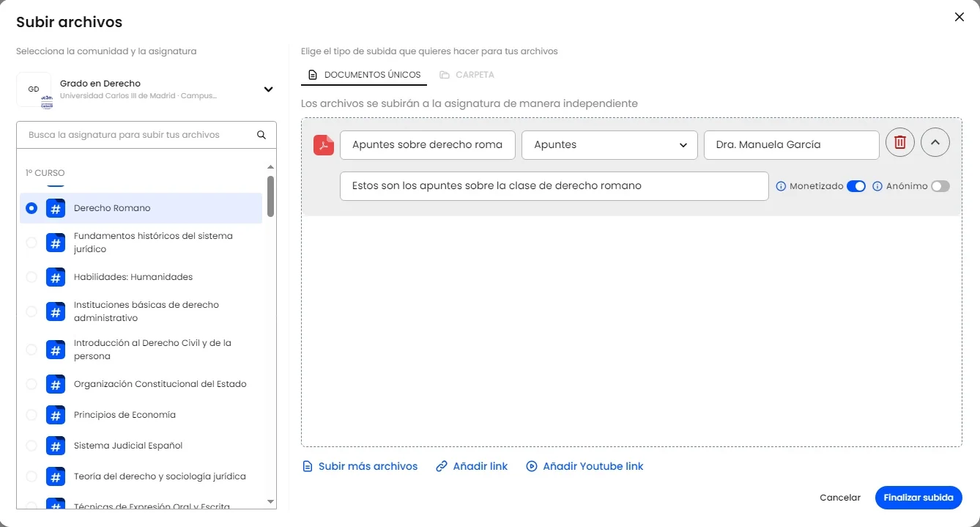The image size is (980, 527).
Task: Click the subject list vertical scrollbar
Action: (271, 196)
